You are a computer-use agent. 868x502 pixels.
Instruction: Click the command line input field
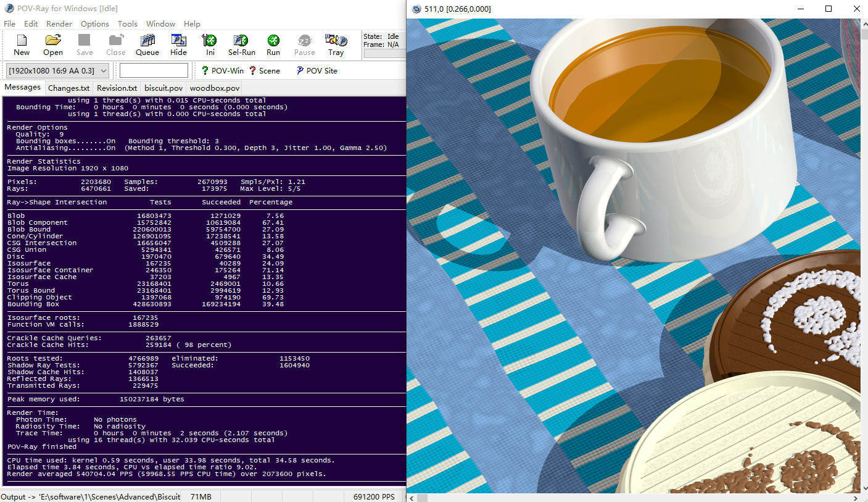[x=154, y=70]
